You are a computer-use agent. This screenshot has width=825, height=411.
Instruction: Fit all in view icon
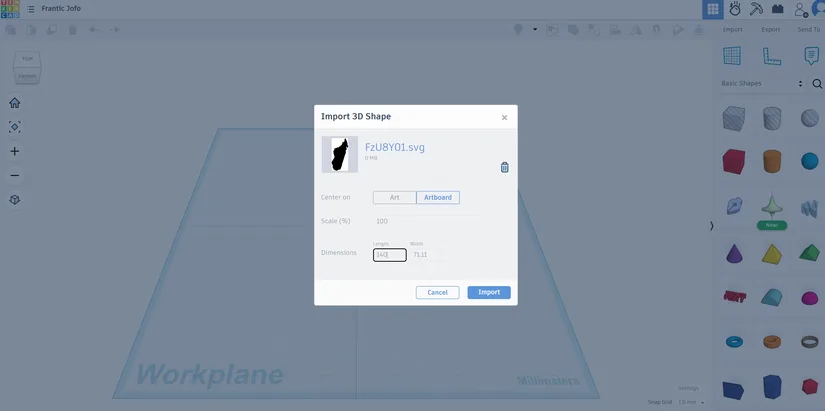tap(15, 127)
